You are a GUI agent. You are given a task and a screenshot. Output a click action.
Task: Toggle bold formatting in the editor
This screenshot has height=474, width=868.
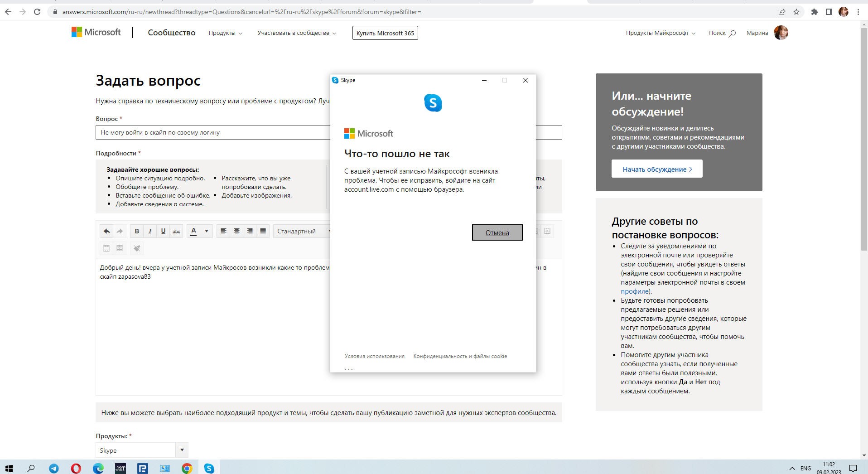coord(137,231)
